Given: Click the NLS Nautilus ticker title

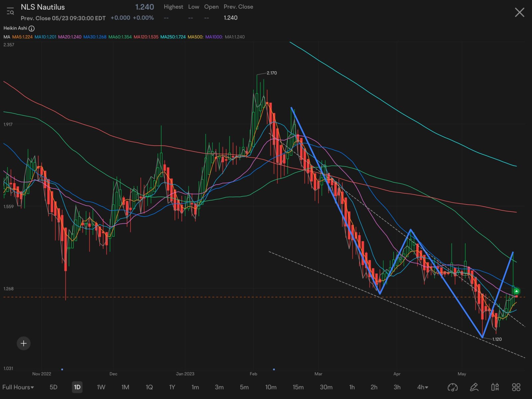Looking at the screenshot, I should click(x=43, y=7).
